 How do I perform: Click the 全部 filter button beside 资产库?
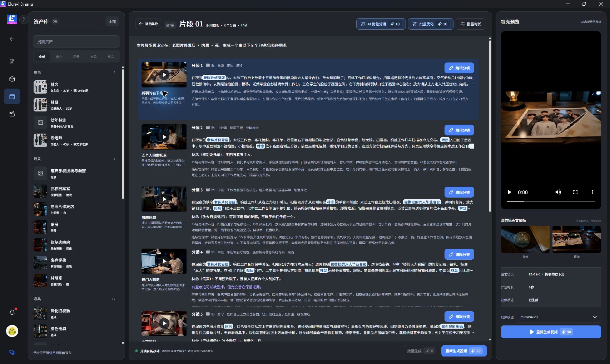click(x=112, y=22)
